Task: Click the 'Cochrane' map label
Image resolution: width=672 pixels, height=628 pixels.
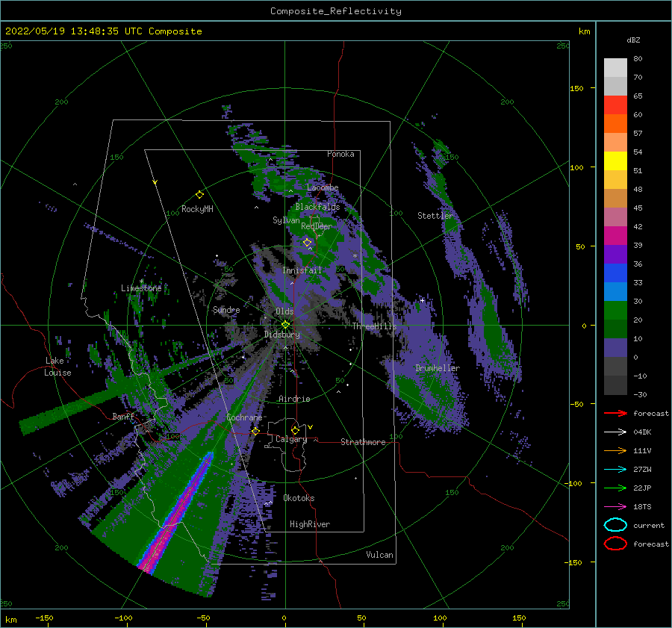Action: (244, 417)
